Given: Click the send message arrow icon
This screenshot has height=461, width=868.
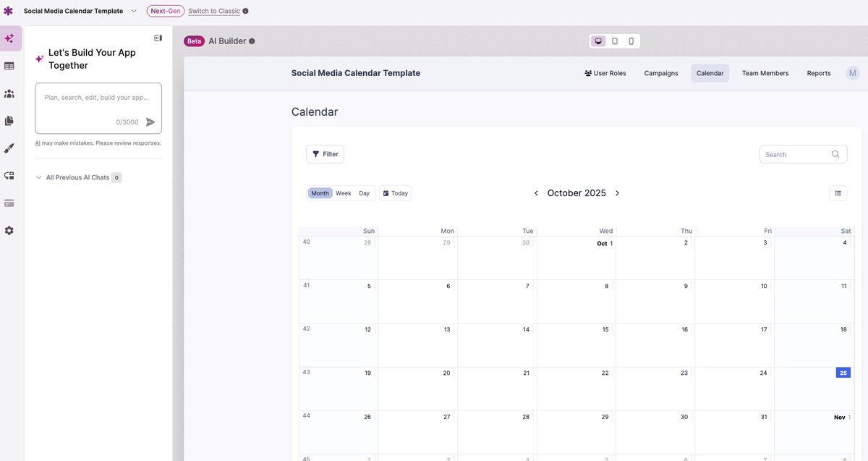Looking at the screenshot, I should coord(150,122).
